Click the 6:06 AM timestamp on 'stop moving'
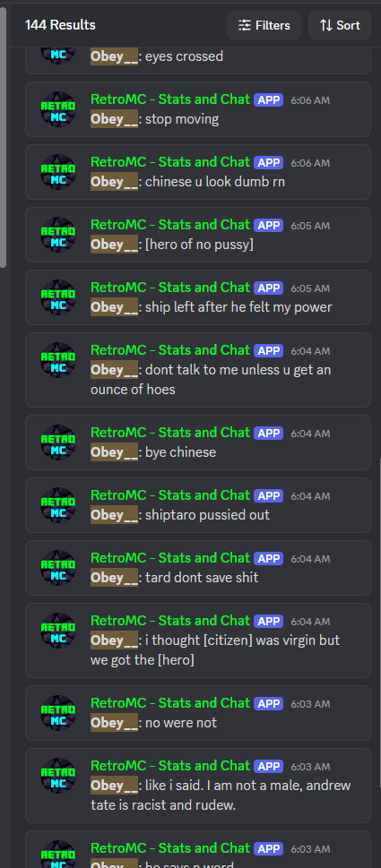 pos(310,100)
